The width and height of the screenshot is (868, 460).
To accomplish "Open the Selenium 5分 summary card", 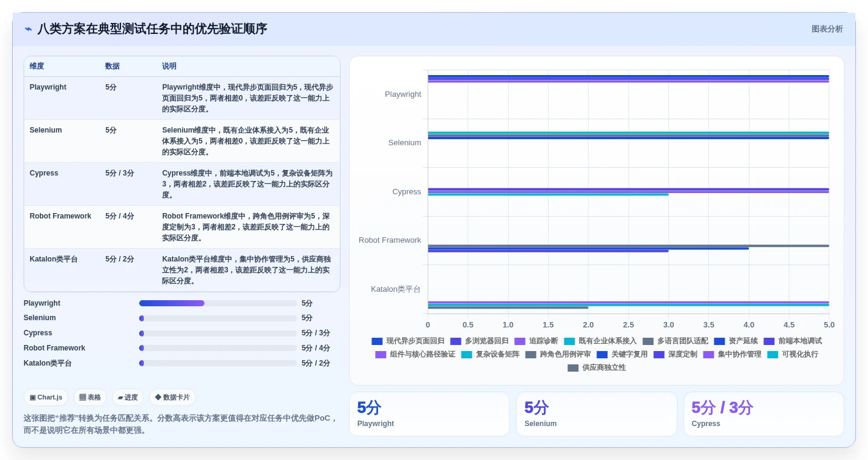I will (x=596, y=414).
